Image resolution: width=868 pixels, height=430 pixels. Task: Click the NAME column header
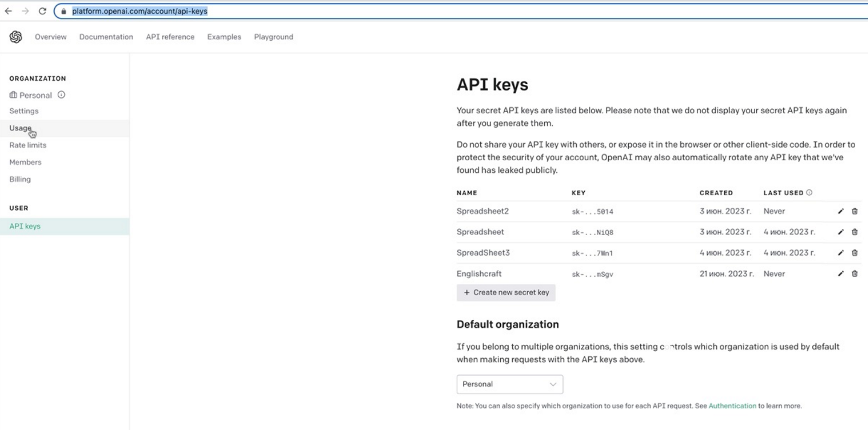[467, 193]
